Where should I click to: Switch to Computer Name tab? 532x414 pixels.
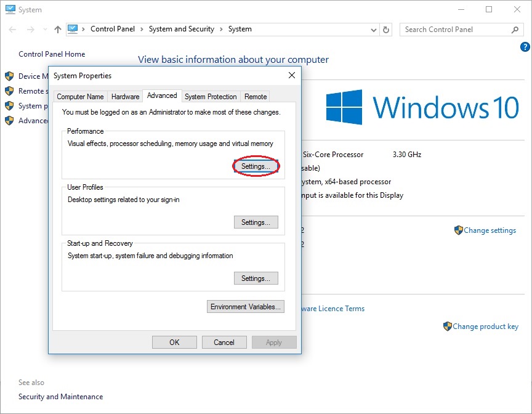pyautogui.click(x=81, y=97)
